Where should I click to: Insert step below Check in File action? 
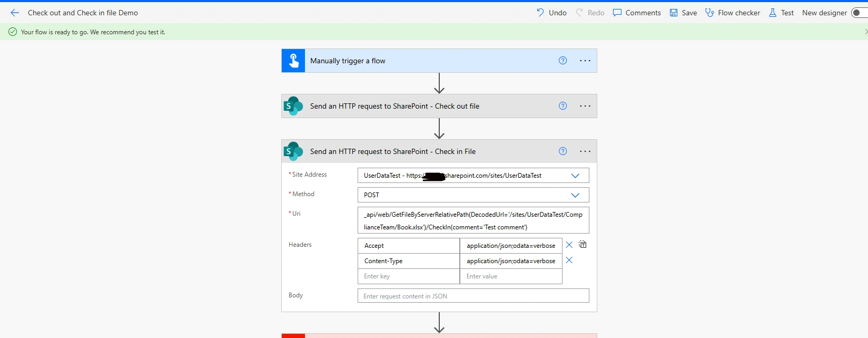[439, 323]
